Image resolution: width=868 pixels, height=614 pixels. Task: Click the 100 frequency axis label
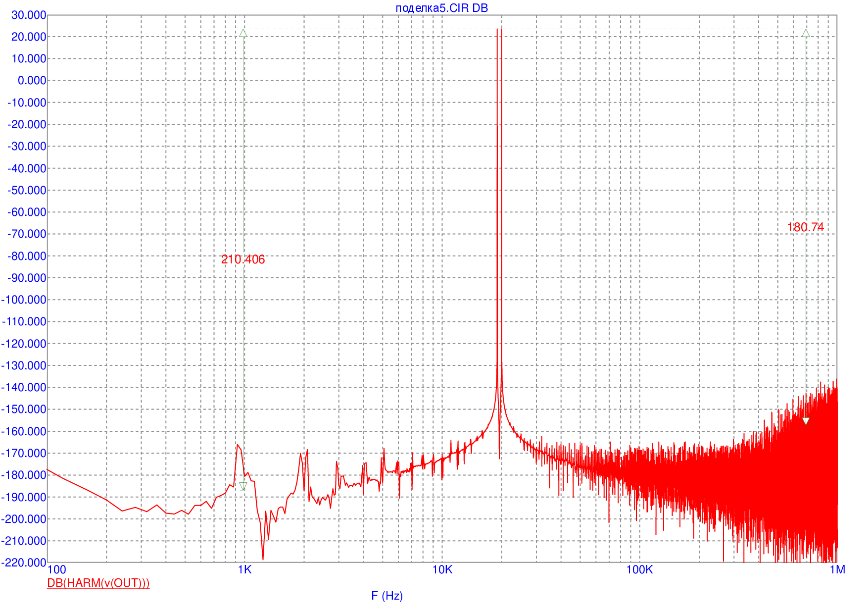pos(57,570)
